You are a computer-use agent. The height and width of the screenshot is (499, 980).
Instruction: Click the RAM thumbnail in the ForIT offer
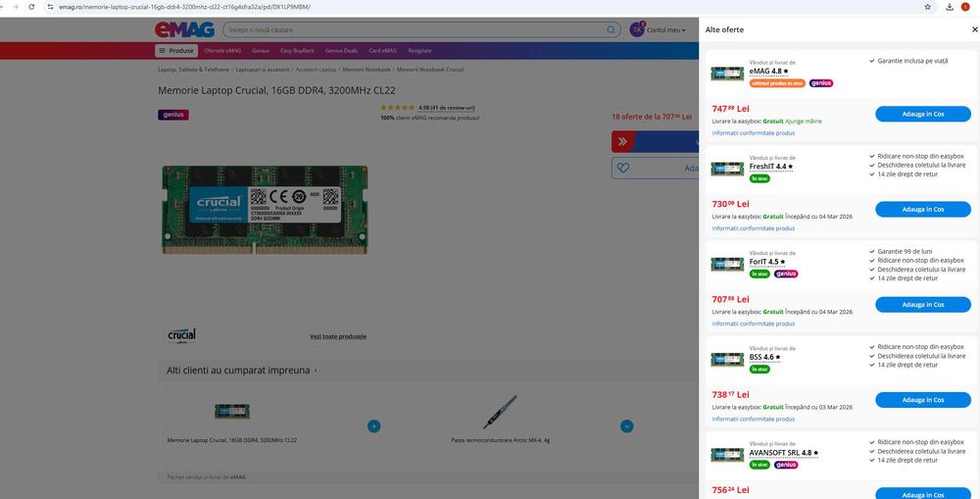727,264
